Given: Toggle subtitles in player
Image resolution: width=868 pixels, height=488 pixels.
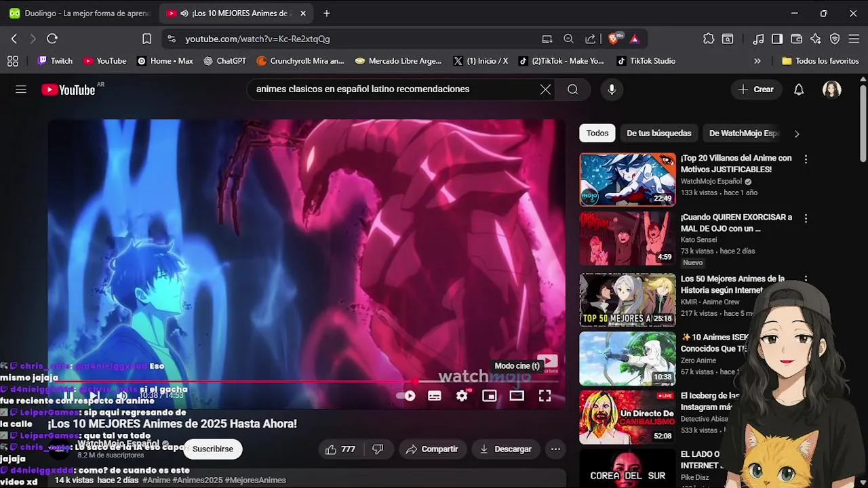Looking at the screenshot, I should 435,396.
